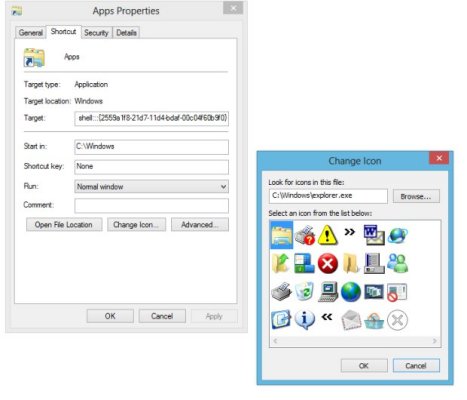Open the Security tab
Screen dimensions: 467x400
point(96,33)
